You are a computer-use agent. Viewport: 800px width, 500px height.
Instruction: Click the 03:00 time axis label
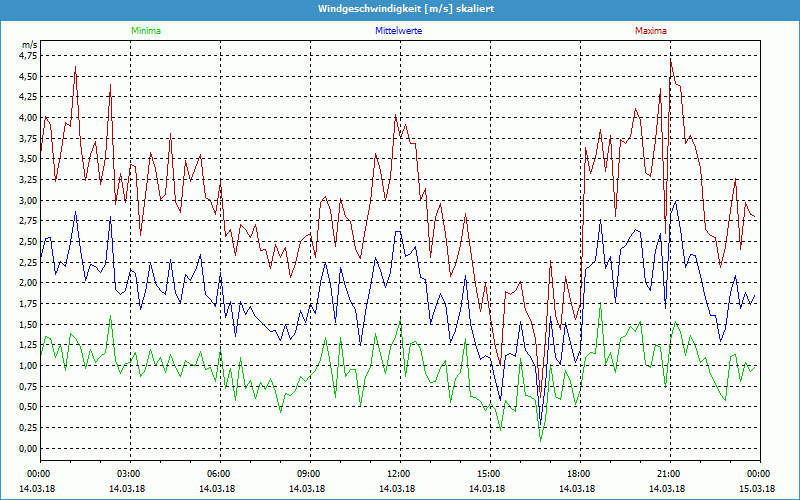pos(129,474)
